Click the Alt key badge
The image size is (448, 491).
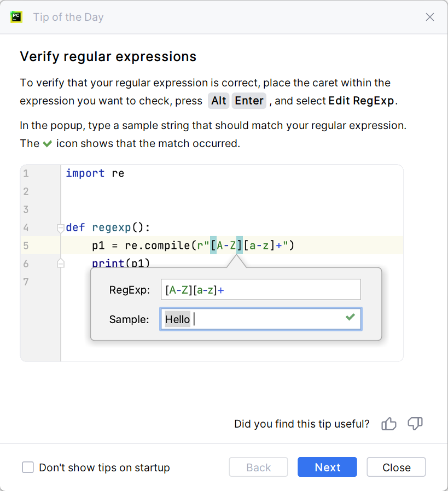click(219, 101)
